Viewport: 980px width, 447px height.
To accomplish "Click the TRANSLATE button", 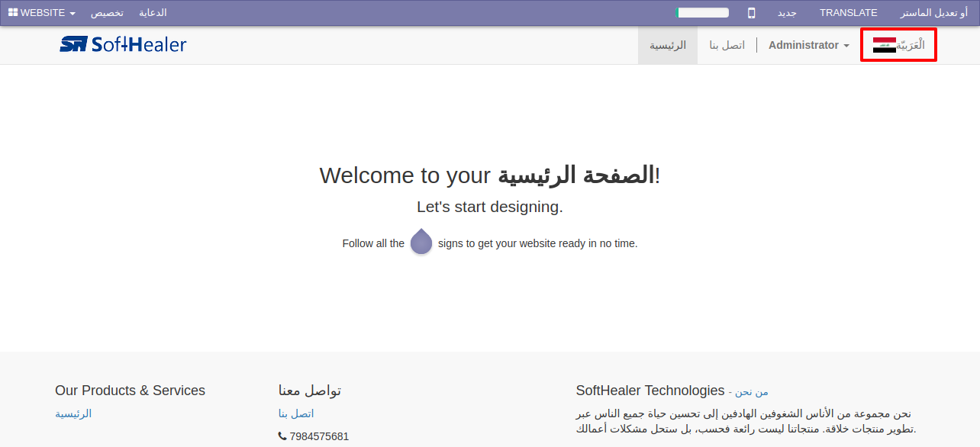I will click(849, 13).
